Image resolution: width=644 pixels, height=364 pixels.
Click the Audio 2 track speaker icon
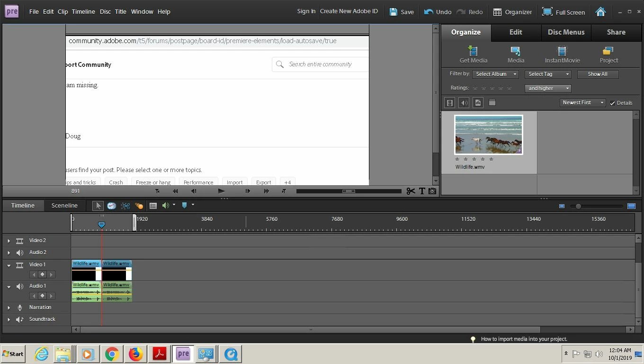pos(20,253)
